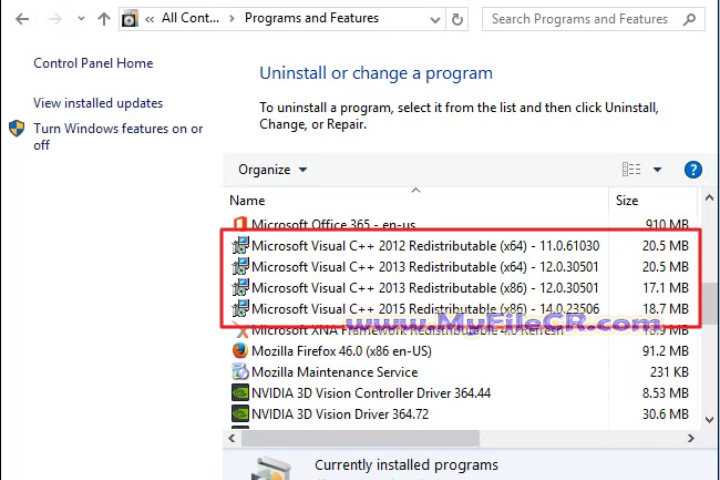Select Visual C++ 2012 Redistributable (x64) row
Screen dimensions: 720x480
point(461,246)
